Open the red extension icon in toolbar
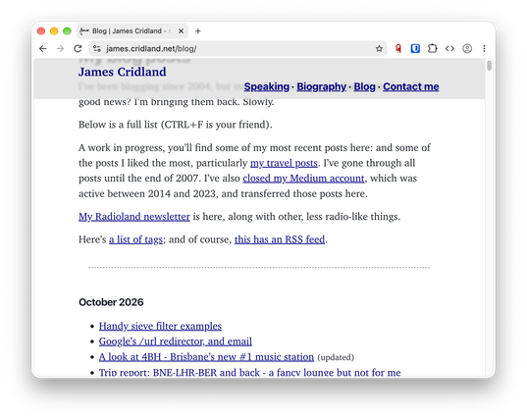 tap(398, 49)
